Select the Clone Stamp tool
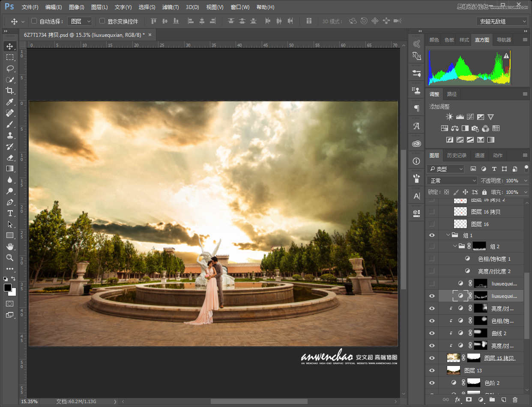Viewport: 532px width, 407px height. 9,135
